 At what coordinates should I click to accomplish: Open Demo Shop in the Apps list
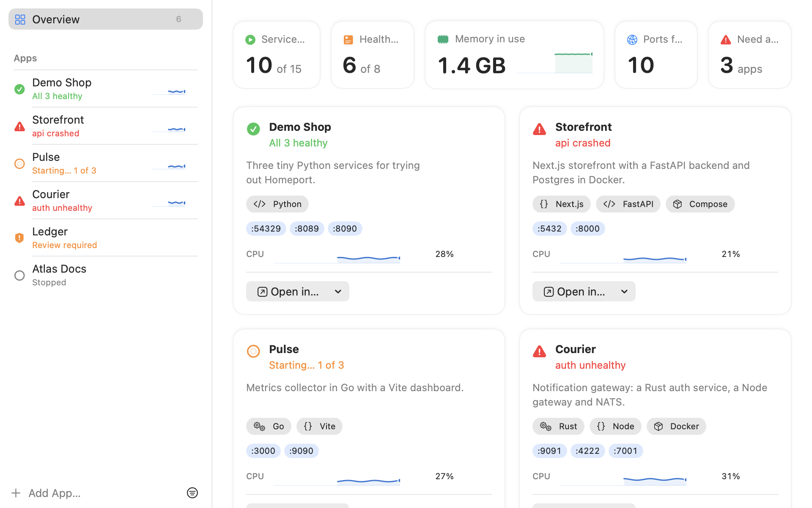[106, 89]
